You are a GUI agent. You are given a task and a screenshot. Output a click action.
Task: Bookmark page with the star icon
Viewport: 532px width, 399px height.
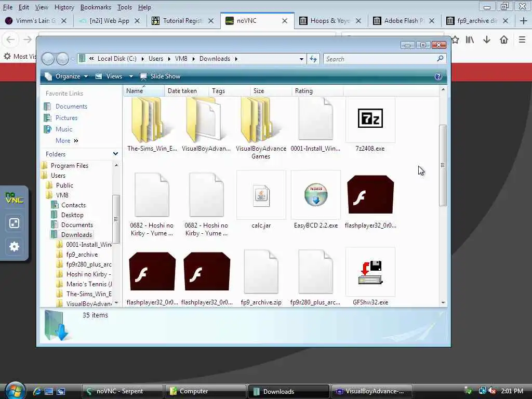click(455, 39)
